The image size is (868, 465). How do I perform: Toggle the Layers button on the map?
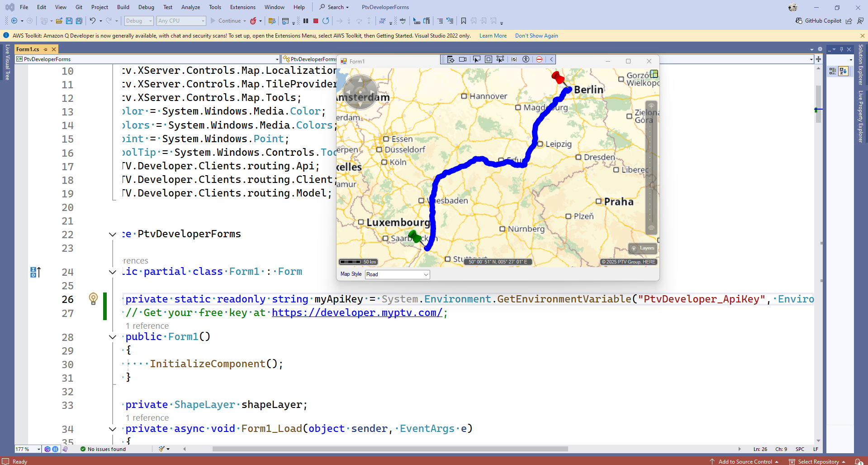click(x=643, y=248)
